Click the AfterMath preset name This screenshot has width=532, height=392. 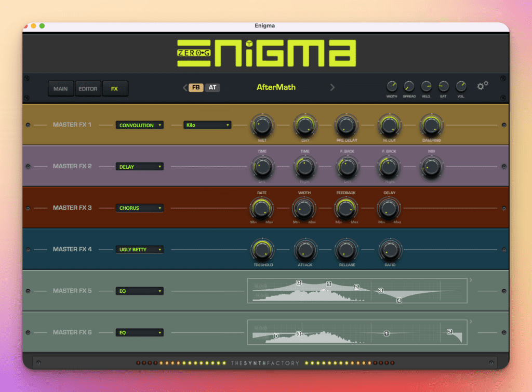(x=276, y=87)
